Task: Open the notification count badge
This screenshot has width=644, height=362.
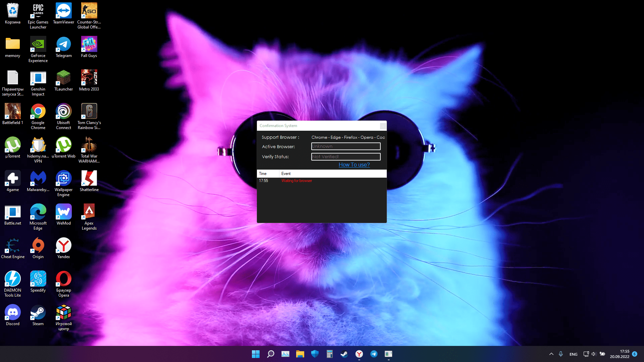Action: point(635,354)
